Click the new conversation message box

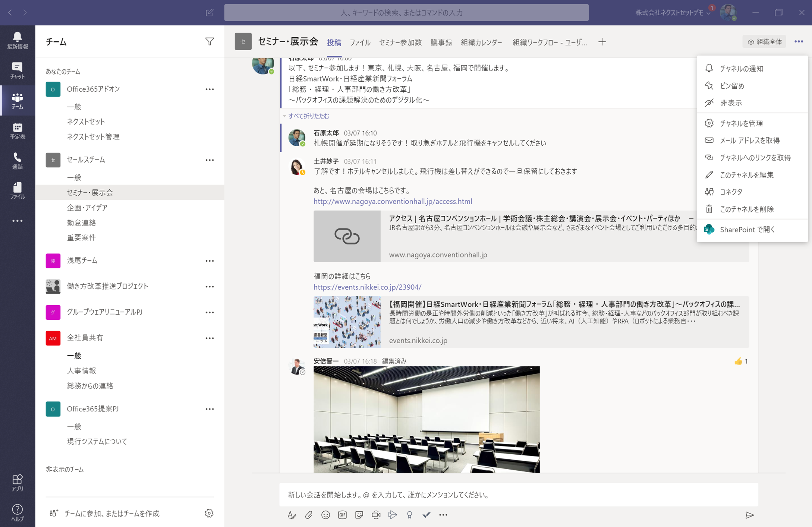(519, 495)
